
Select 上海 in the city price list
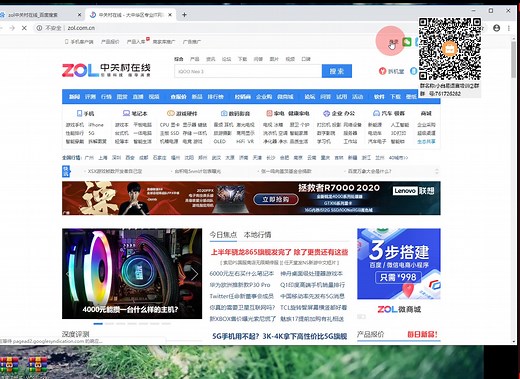pos(103,158)
